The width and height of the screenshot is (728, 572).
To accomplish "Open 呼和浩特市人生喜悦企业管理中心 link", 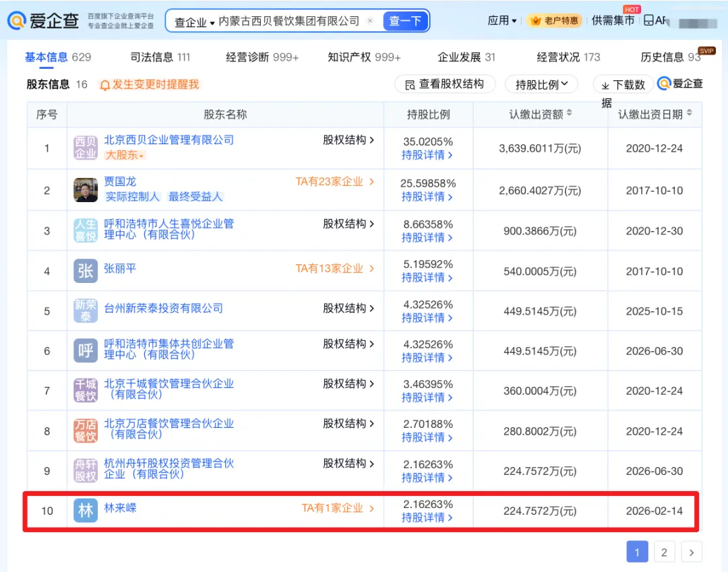I will pyautogui.click(x=169, y=229).
